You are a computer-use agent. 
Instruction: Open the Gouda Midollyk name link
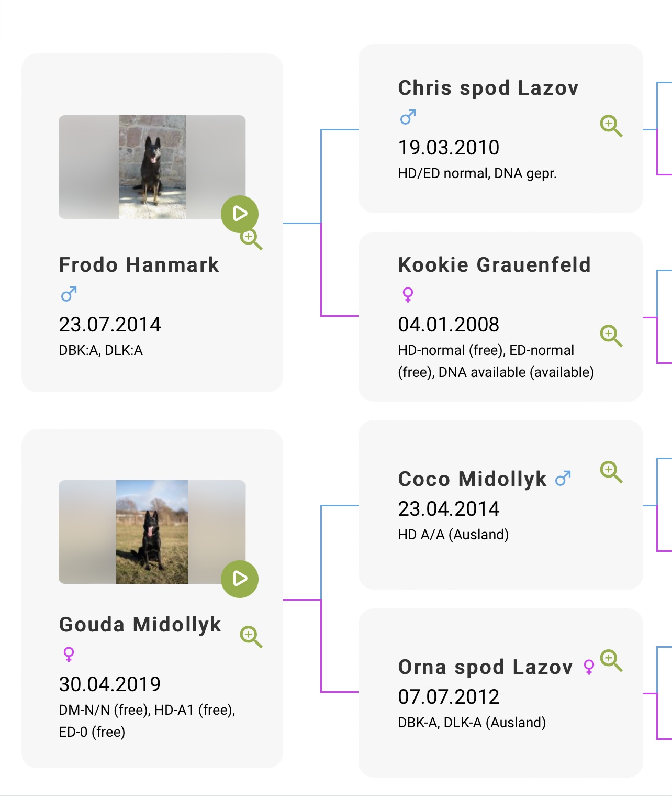(140, 625)
